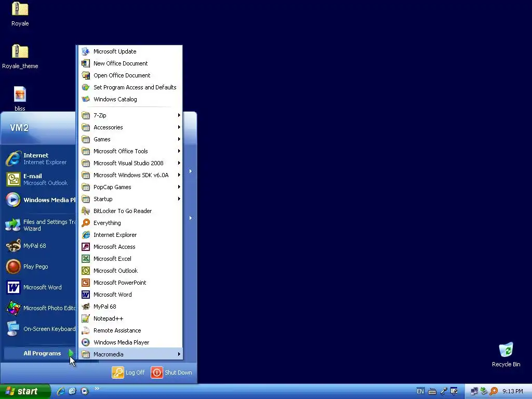The height and width of the screenshot is (399, 532).
Task: Expand the Accessories folder
Action: point(130,127)
